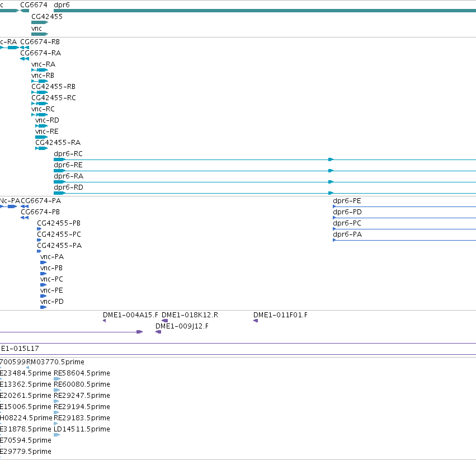Click the vnc-PE protein label
The image size is (476, 460).
point(52,291)
